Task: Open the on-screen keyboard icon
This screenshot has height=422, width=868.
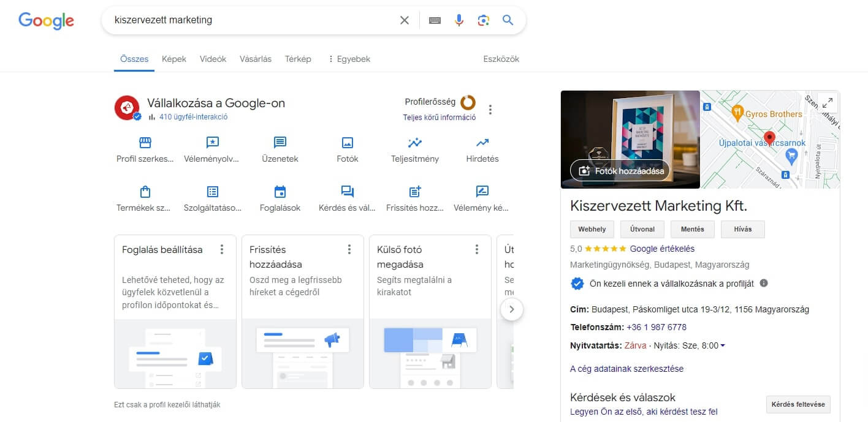Action: coord(435,20)
